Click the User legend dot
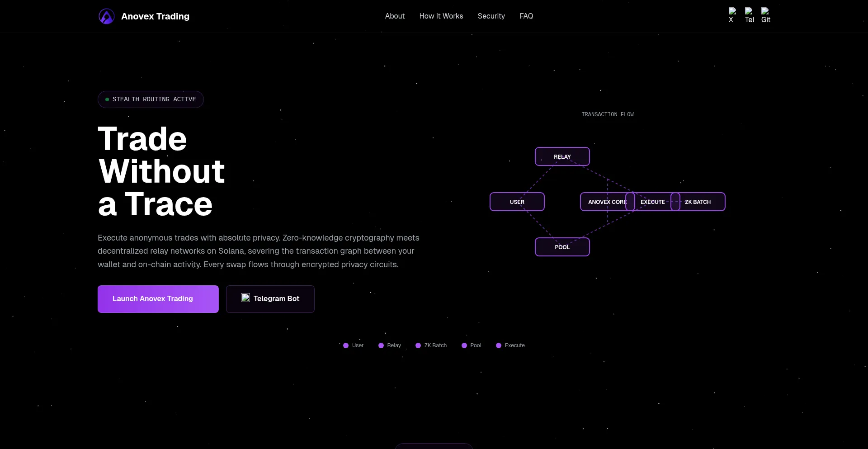This screenshot has height=449, width=868. tap(346, 345)
